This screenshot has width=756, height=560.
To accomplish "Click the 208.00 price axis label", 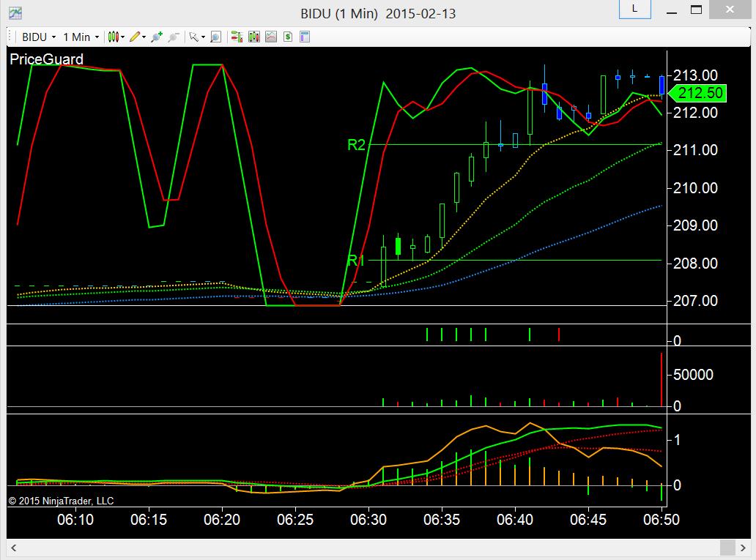I will tap(695, 263).
